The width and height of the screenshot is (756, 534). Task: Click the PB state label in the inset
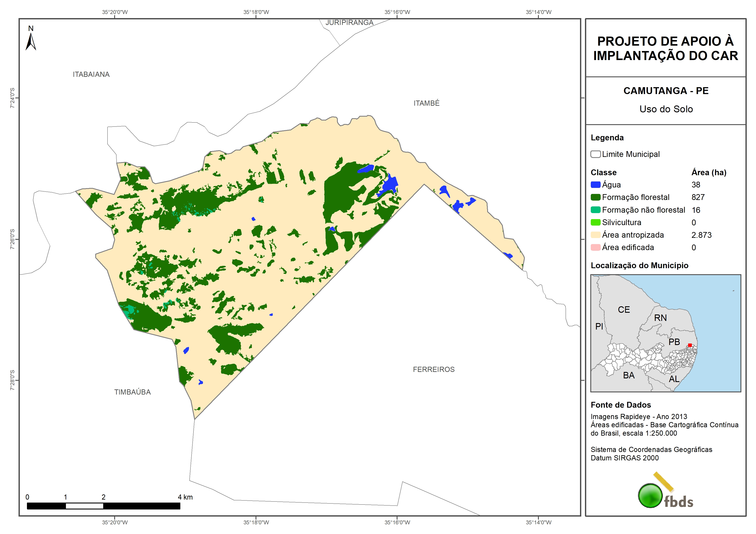point(674,342)
